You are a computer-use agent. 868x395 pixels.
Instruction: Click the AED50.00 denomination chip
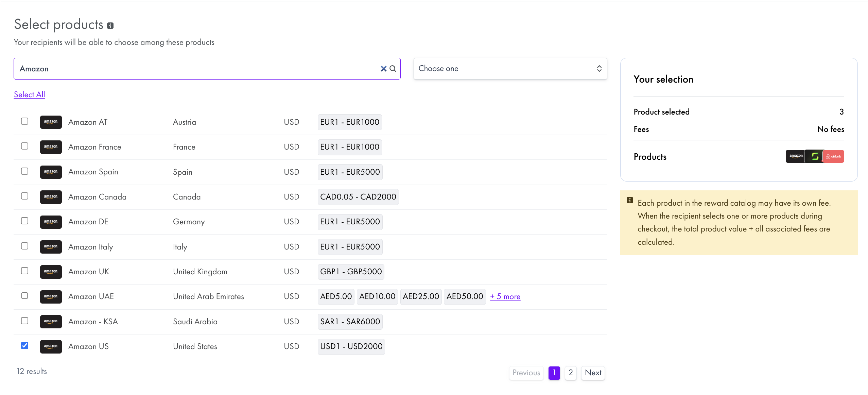tap(465, 296)
